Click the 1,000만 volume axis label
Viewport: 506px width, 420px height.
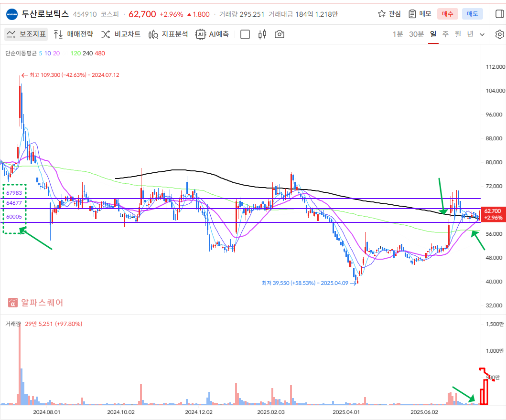click(495, 351)
